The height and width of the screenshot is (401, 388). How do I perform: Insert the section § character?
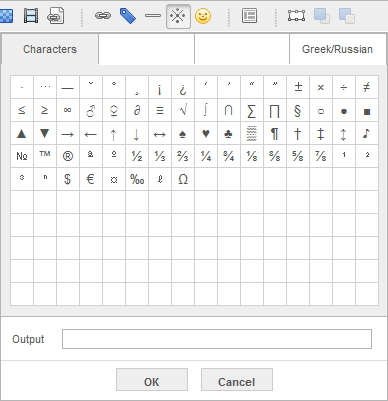[x=298, y=110]
